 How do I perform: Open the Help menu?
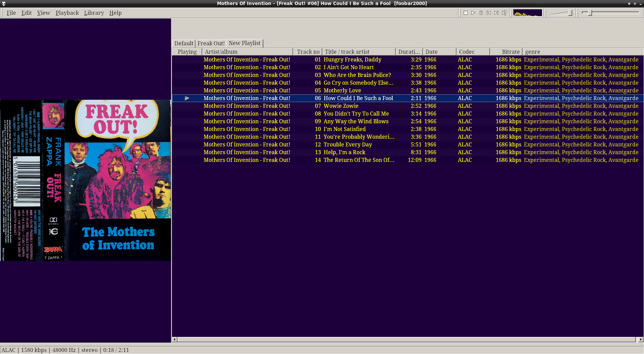[x=115, y=13]
